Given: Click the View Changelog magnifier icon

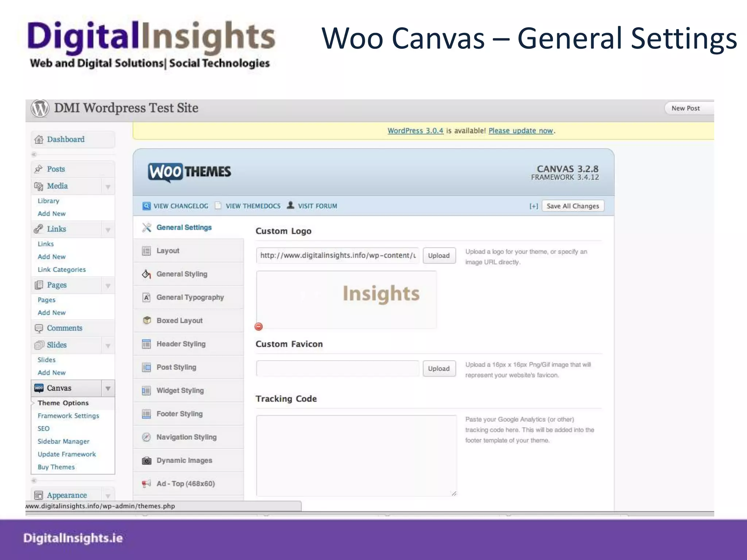Looking at the screenshot, I should click(x=146, y=206).
